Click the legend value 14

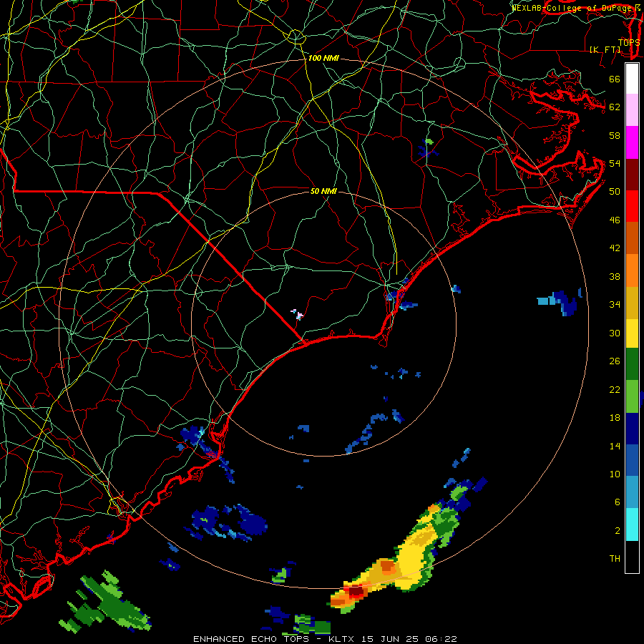click(615, 446)
